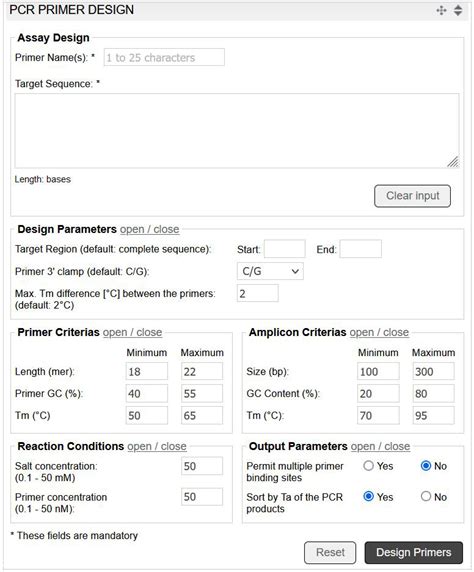Select Yes for Sort by Ta of PCR products
This screenshot has height=572, width=474.
pos(369,496)
